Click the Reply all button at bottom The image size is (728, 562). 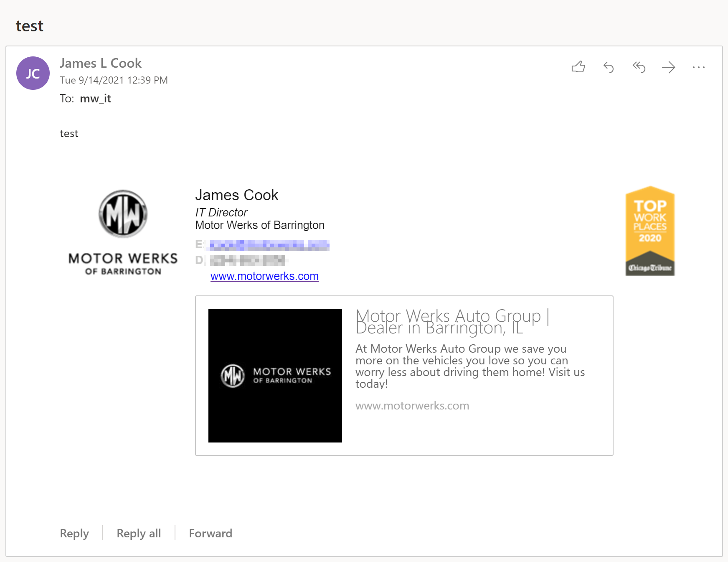[x=139, y=533]
